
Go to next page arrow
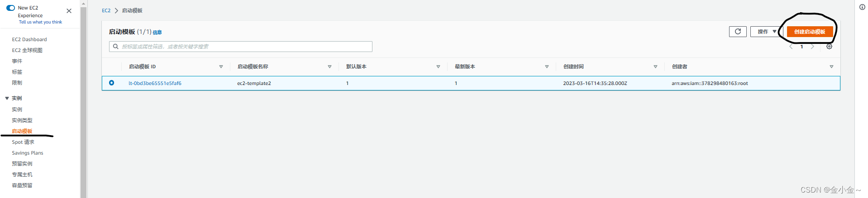tap(812, 47)
